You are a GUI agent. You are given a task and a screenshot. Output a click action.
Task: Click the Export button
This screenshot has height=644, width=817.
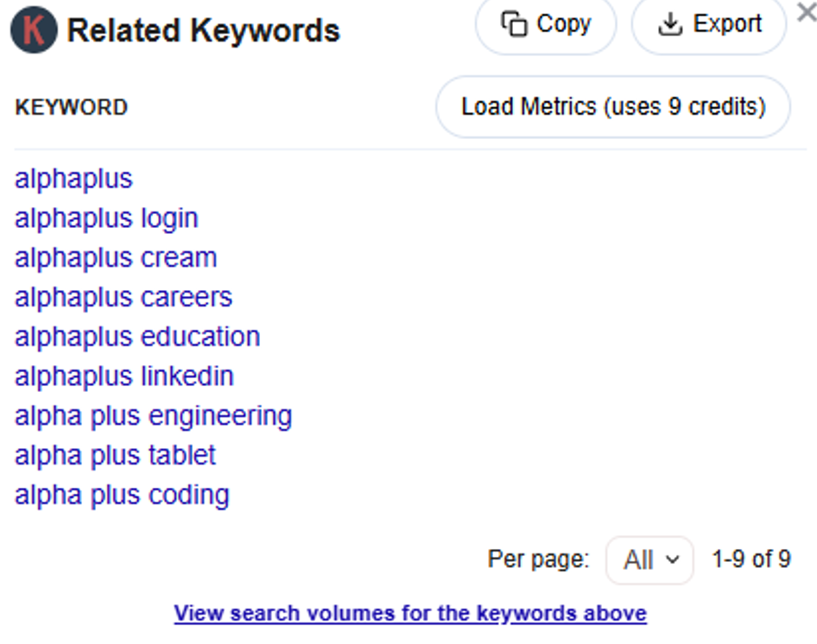pyautogui.click(x=709, y=24)
